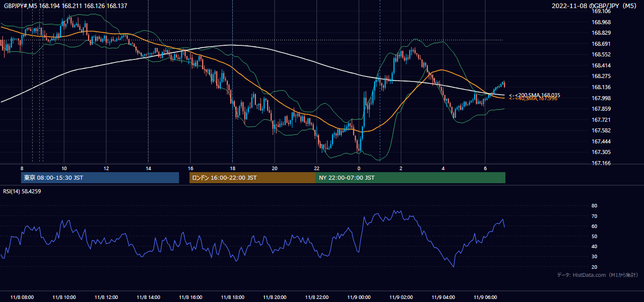Viewport: 644px width, 302px height.
Task: Click hour tick 8 under the candlestick chart
Action: tap(22, 168)
